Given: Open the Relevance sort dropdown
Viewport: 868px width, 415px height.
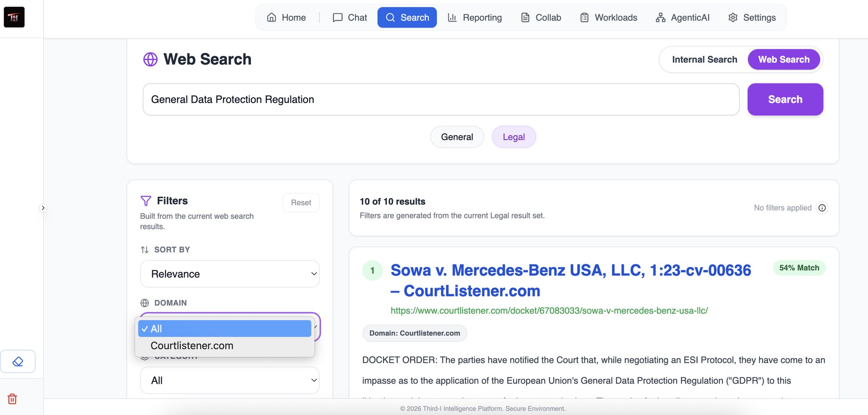Looking at the screenshot, I should tap(230, 274).
